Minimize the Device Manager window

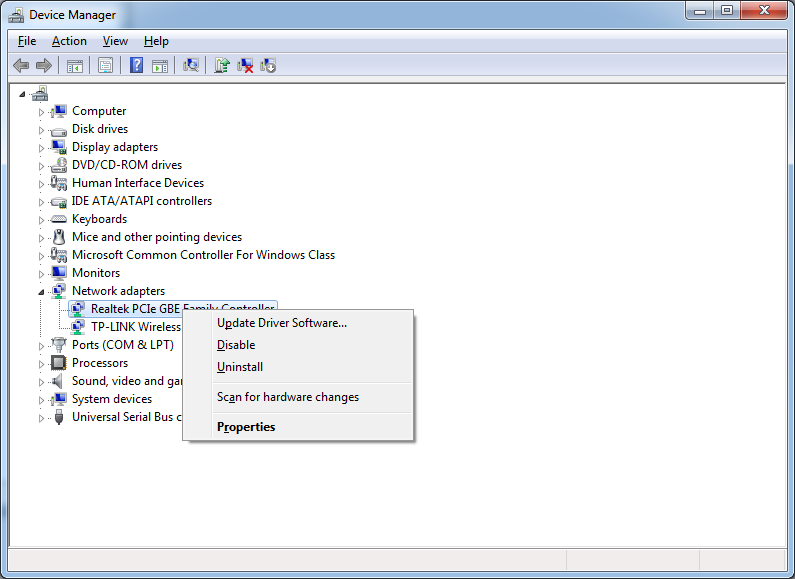pos(700,10)
